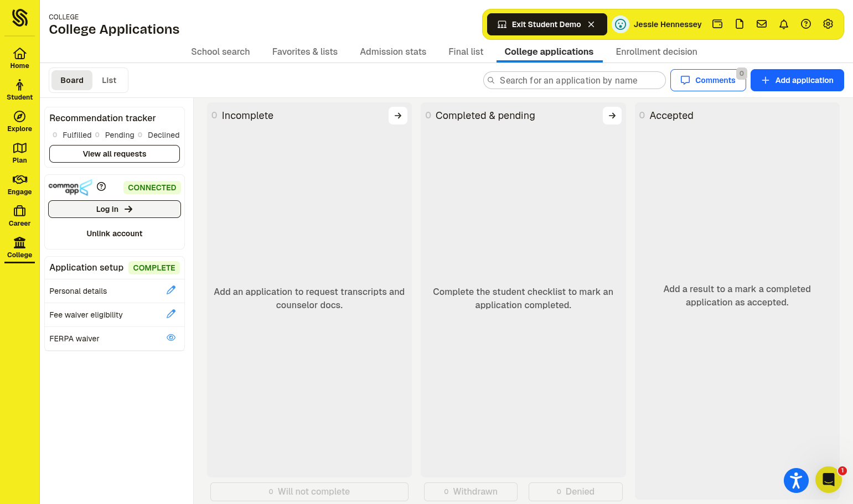Viewport: 853px width, 504px height.
Task: Click the Scoir logo icon
Action: 19,18
